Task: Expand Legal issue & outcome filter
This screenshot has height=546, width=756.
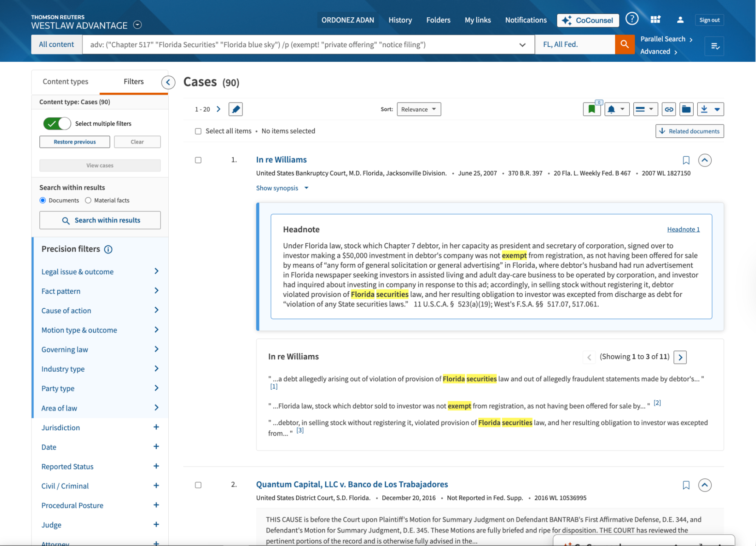Action: coord(100,272)
